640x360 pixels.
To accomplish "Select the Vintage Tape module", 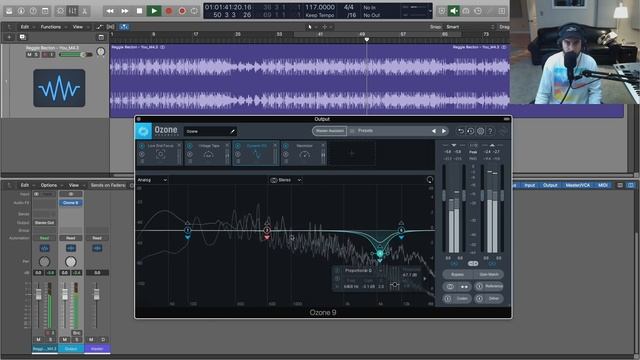I will click(208, 153).
